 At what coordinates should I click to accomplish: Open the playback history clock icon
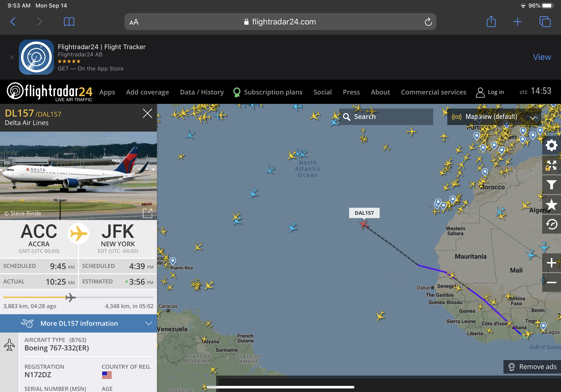[551, 224]
